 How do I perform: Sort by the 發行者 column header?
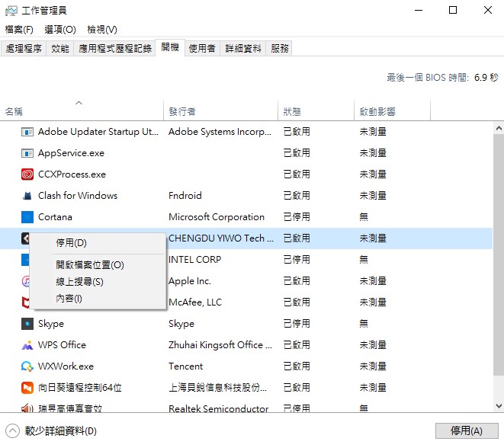tap(182, 112)
